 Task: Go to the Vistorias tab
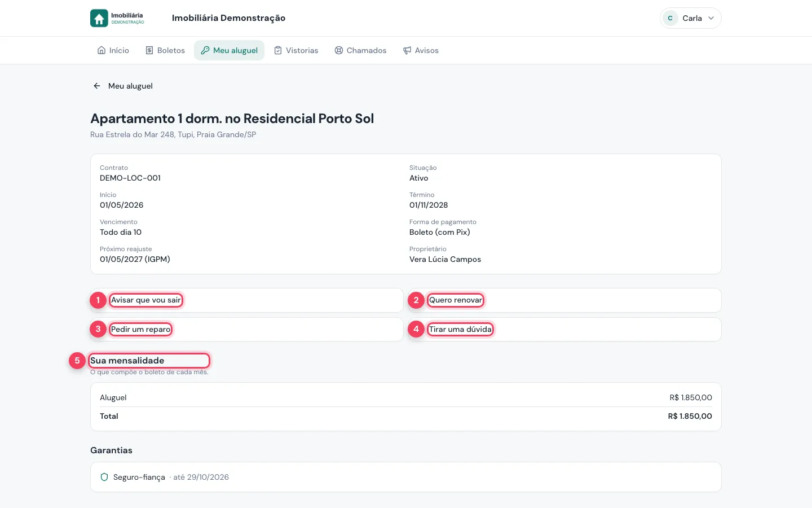(x=296, y=50)
